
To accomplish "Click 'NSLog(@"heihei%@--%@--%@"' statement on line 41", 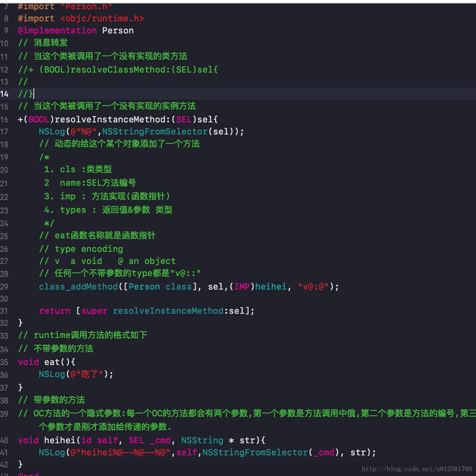I will coord(207,453).
